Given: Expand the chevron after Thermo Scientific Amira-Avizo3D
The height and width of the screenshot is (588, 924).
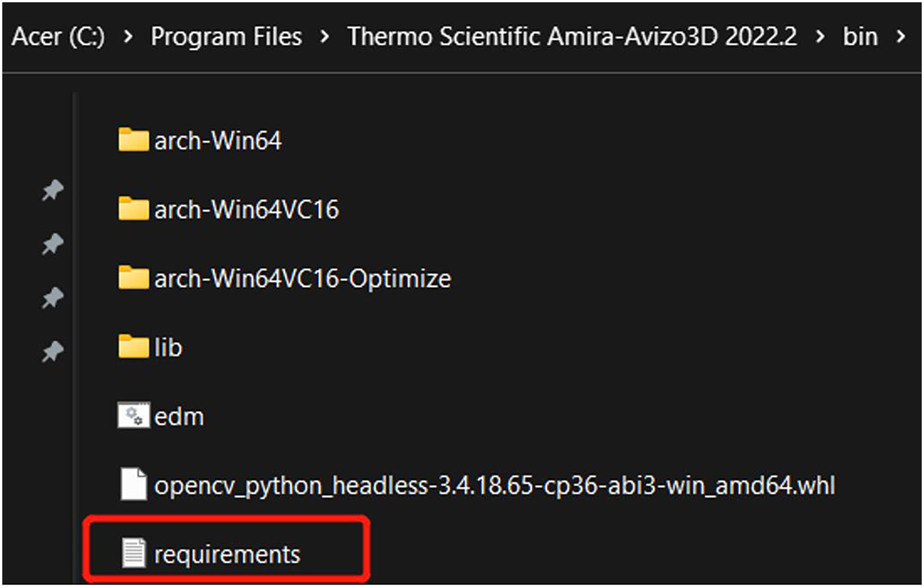Looking at the screenshot, I should tap(820, 37).
